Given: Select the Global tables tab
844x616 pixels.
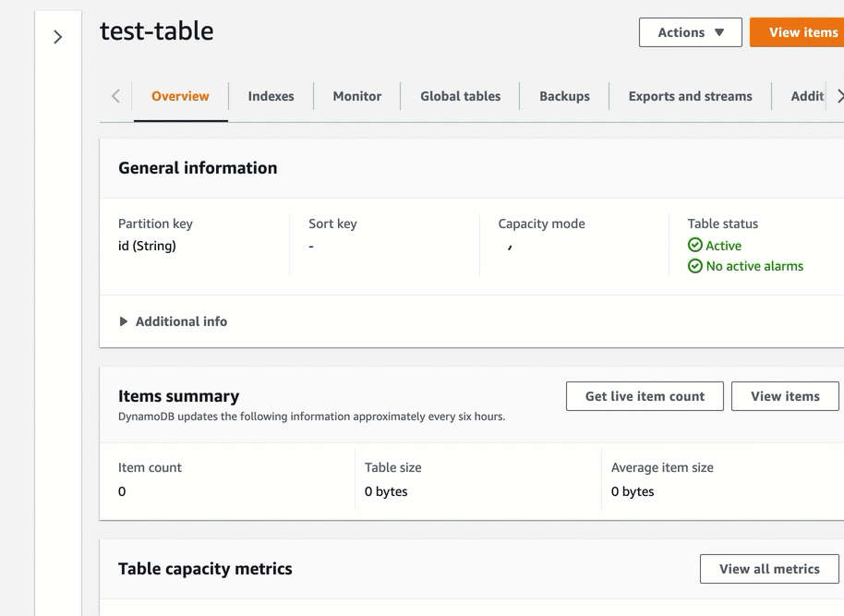Looking at the screenshot, I should click(460, 96).
